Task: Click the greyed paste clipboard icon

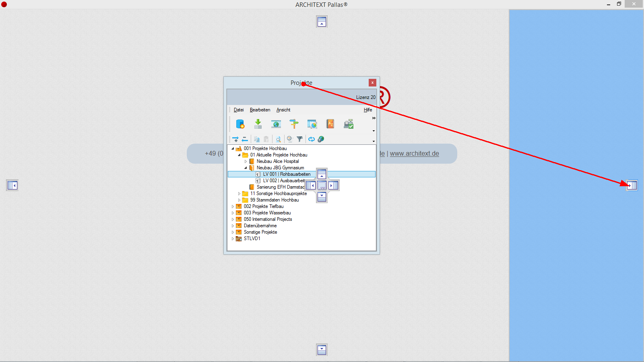Action: pyautogui.click(x=266, y=139)
